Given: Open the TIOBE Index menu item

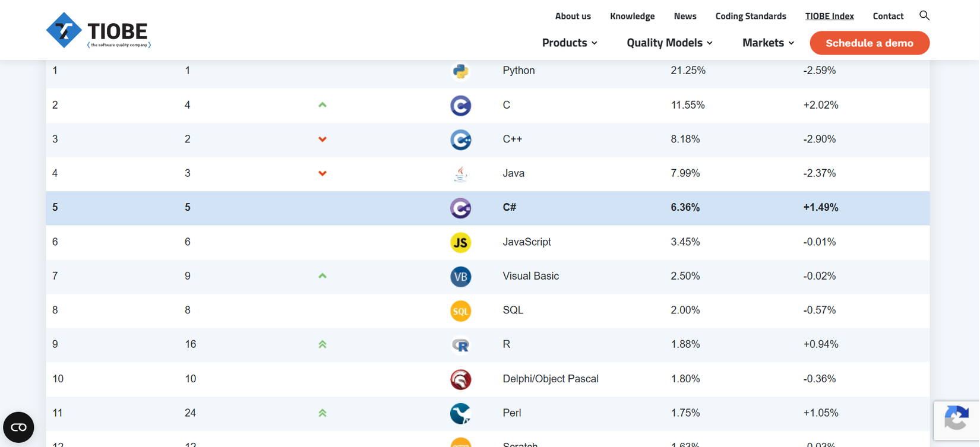Looking at the screenshot, I should click(x=829, y=16).
